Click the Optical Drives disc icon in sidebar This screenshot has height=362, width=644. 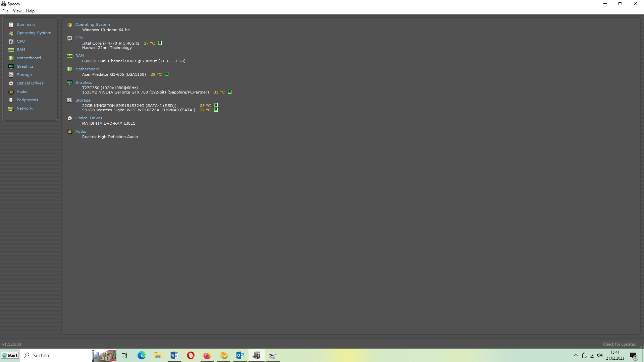(11, 83)
